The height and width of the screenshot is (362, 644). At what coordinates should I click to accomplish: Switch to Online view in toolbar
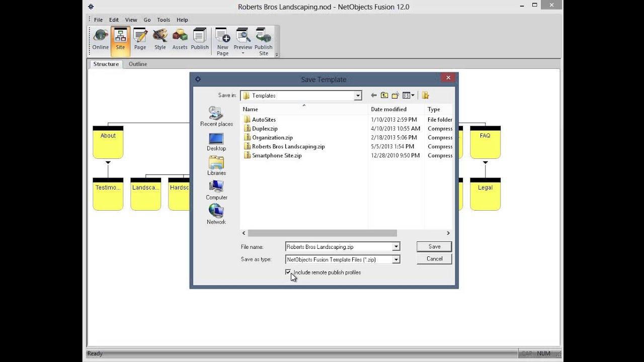pos(100,40)
